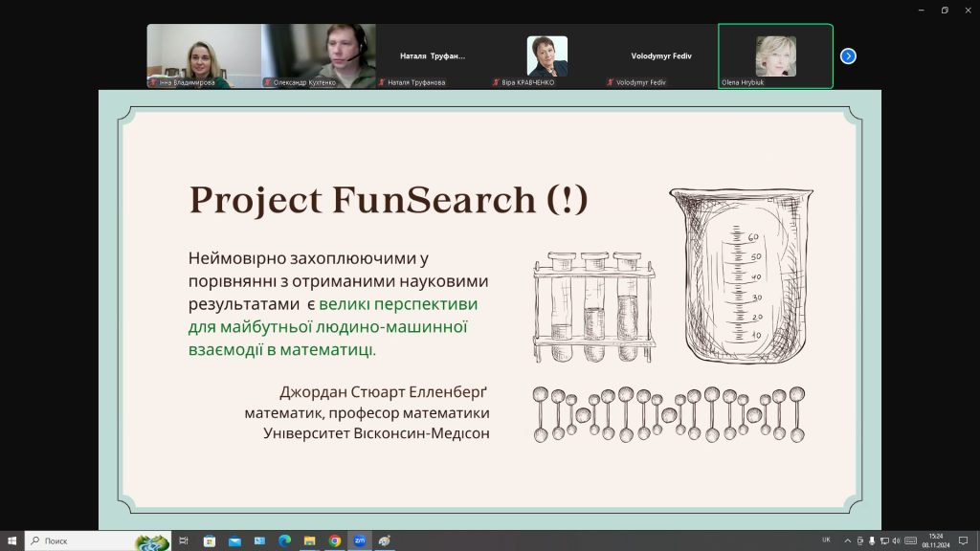Open the Meet Now tray icon
The width and height of the screenshot is (980, 551).
pos(860,541)
